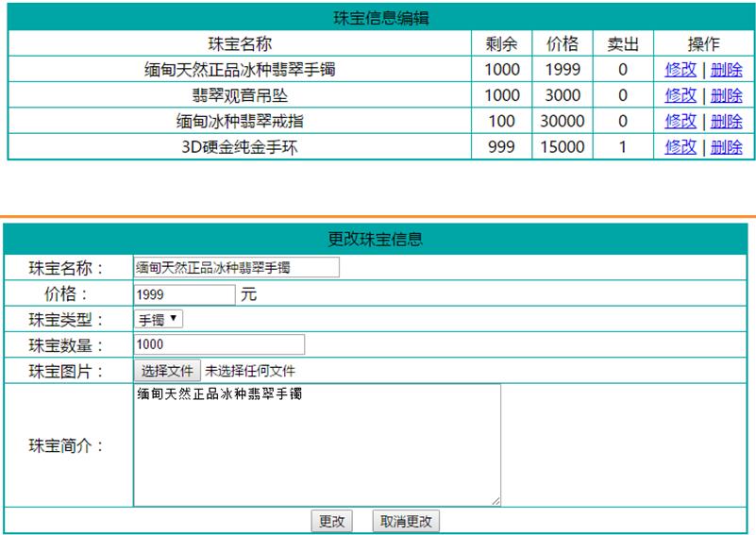Click the 取消更改 button

[406, 521]
